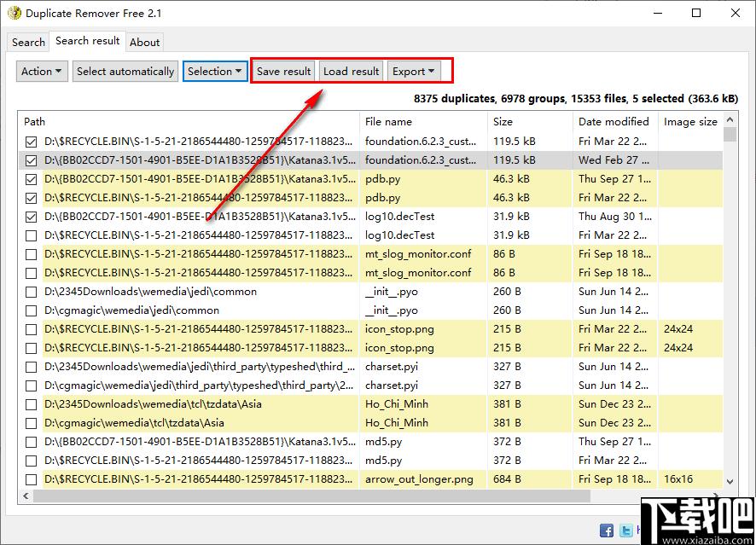Uncheck the pdb.py Katana3.1v5 row checkbox
Screen dimensions: 756x545
[x=32, y=179]
